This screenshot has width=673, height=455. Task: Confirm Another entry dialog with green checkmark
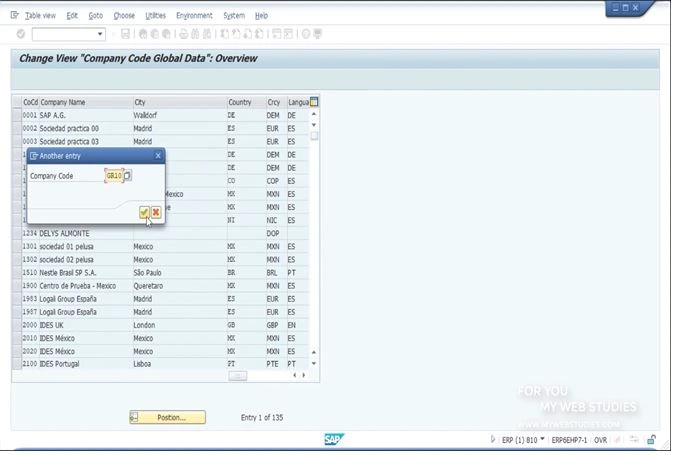144,212
